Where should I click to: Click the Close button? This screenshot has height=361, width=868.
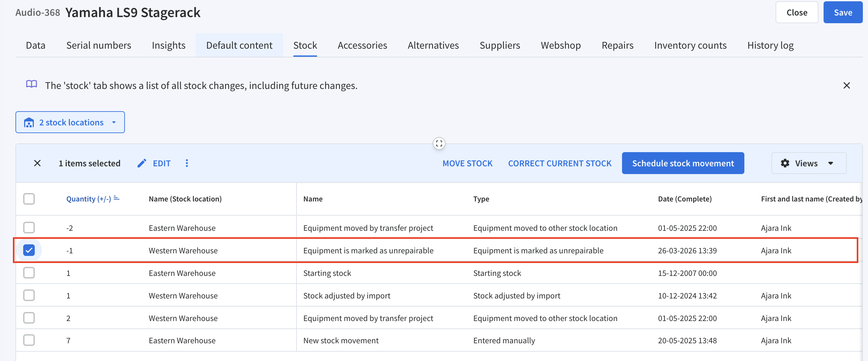coord(797,13)
